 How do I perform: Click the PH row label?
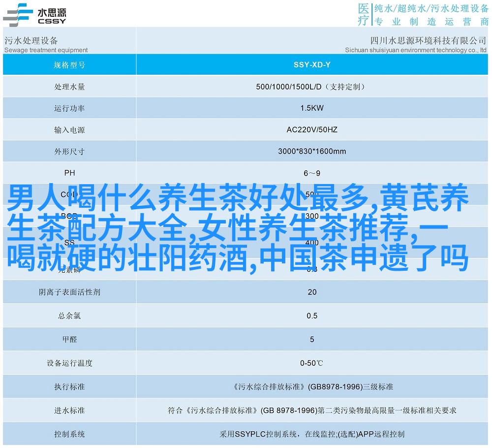(x=69, y=173)
